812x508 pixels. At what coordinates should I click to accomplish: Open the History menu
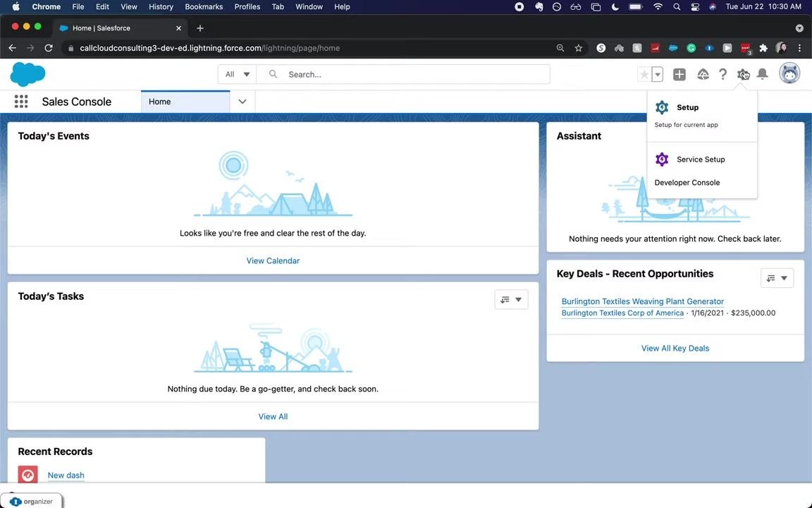click(x=161, y=7)
